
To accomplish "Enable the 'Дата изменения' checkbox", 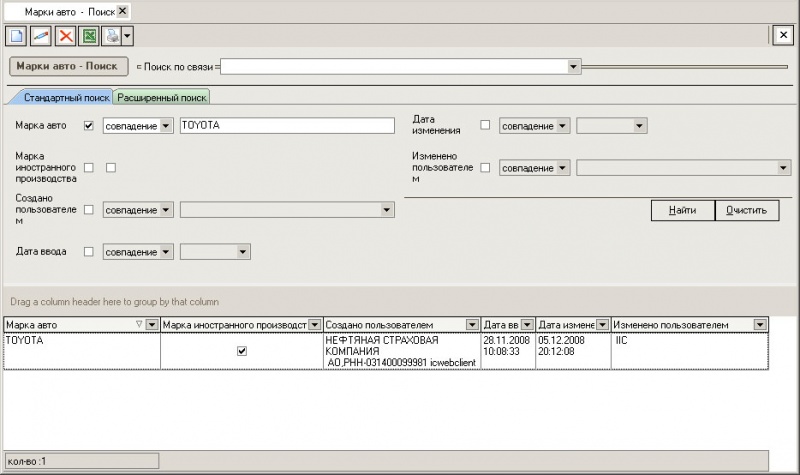I will [486, 126].
